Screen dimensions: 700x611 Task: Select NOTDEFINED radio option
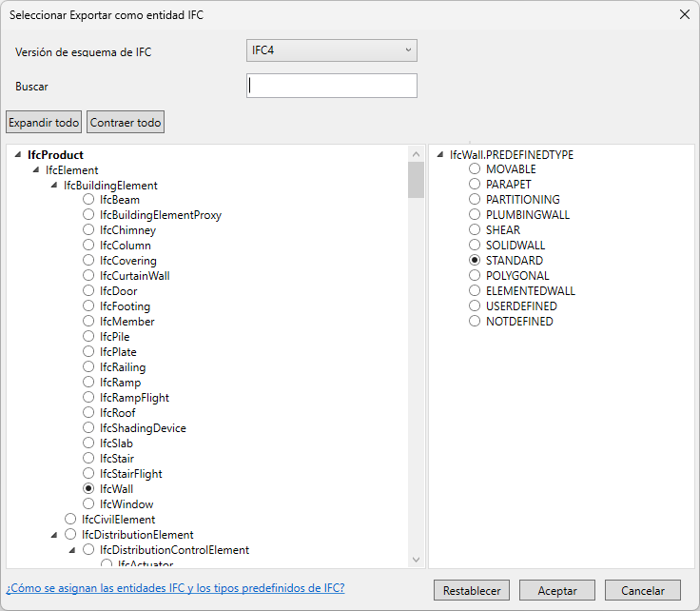click(475, 322)
